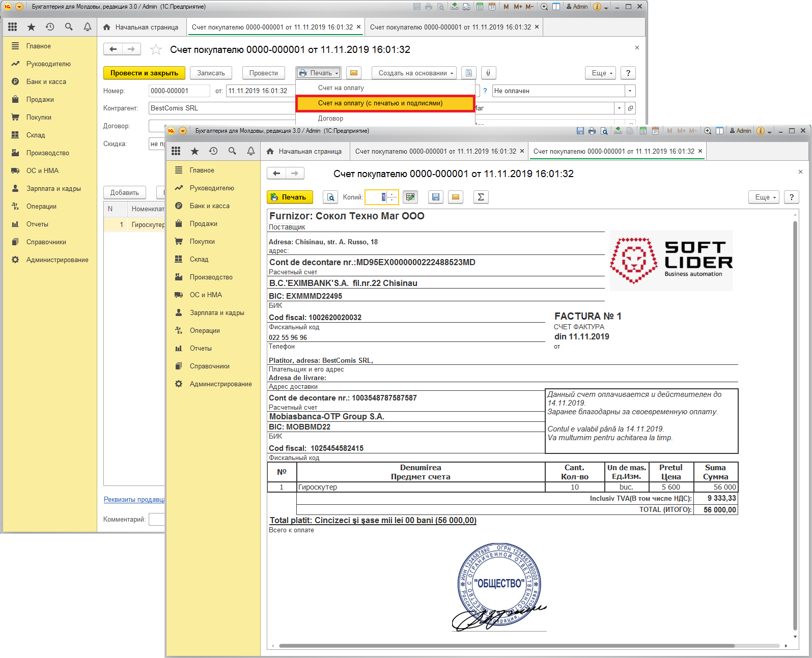Open Начальная страница tab in back window
This screenshot has width=812, height=658.
click(x=141, y=27)
